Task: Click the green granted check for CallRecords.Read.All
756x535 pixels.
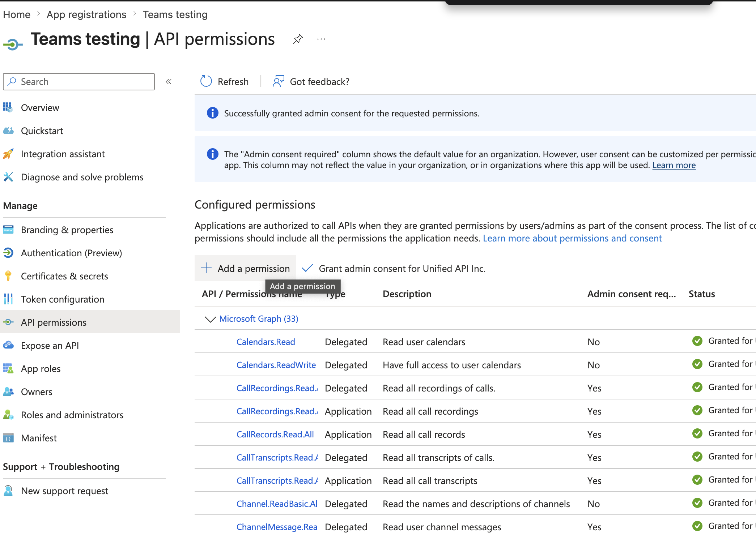Action: click(697, 433)
